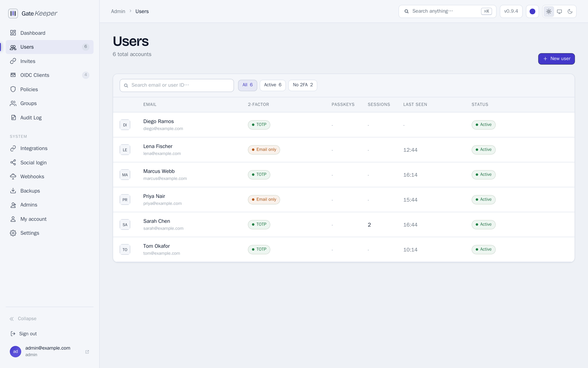Click Sarah Chen's sessions count 2
588x368 pixels.
(x=369, y=225)
